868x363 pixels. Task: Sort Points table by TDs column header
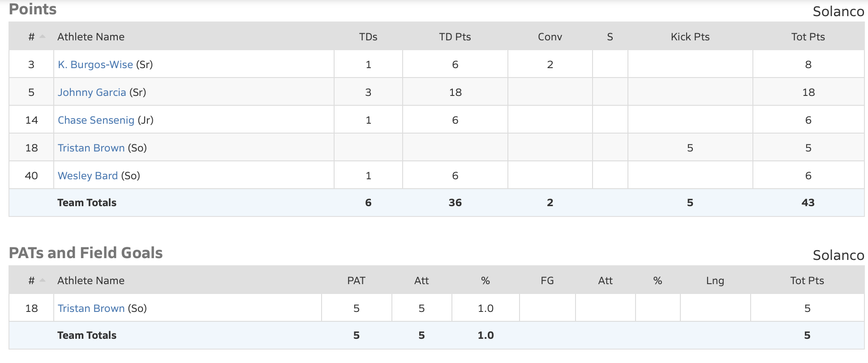pyautogui.click(x=368, y=37)
